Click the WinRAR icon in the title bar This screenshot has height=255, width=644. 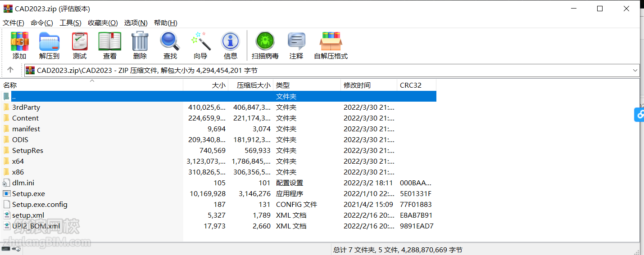pyautogui.click(x=8, y=9)
